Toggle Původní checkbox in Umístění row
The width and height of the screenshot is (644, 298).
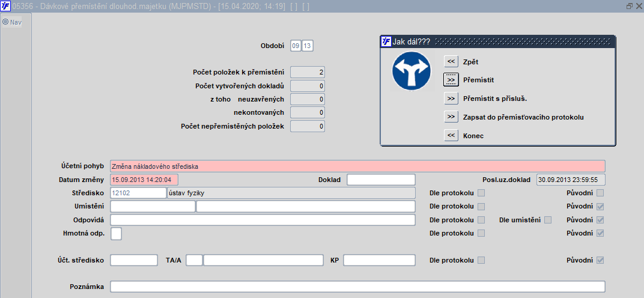point(601,206)
